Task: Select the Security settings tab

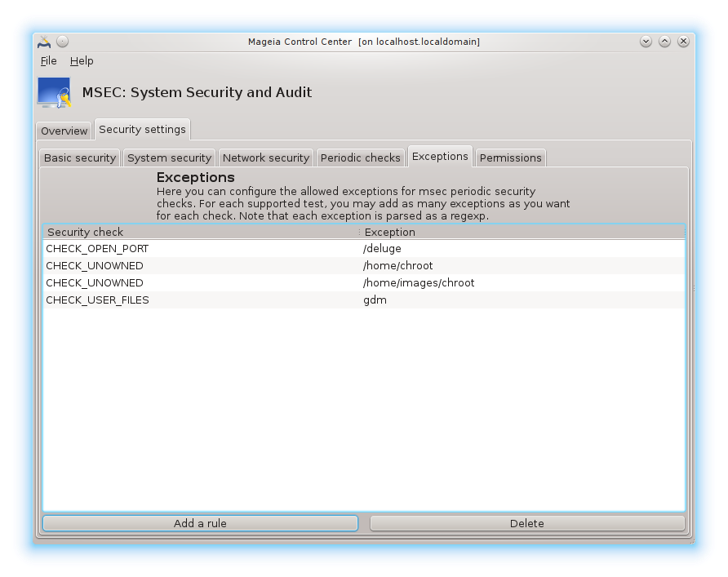Action: (x=142, y=129)
